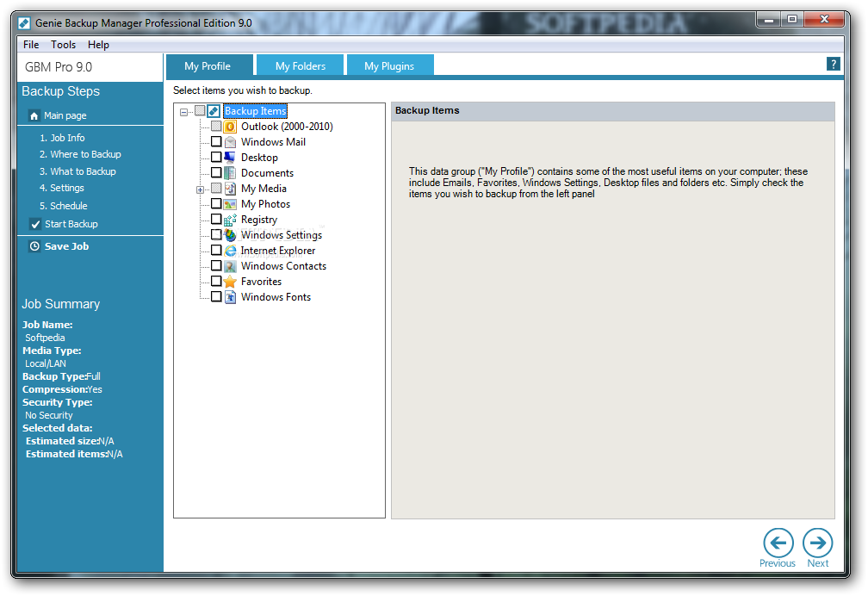Screen dimensions: 868x596
Task: Click the Documents icon in tree
Action: pyautogui.click(x=230, y=173)
